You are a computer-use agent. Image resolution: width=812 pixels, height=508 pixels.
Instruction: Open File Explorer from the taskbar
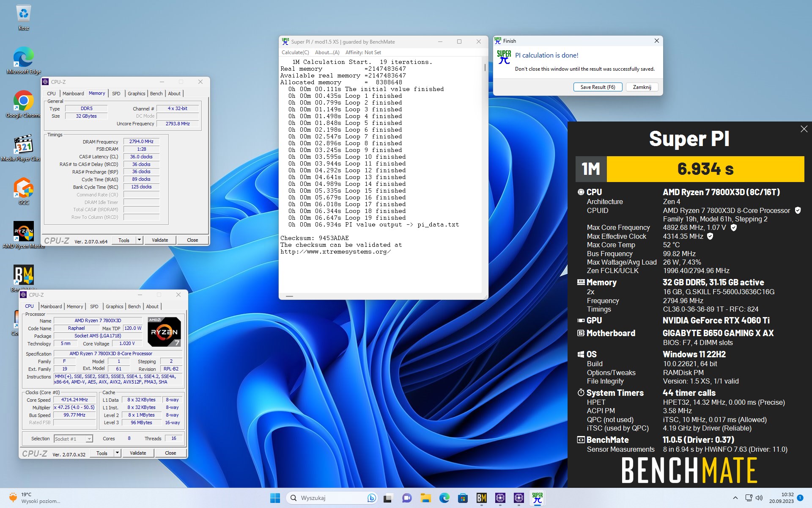(425, 498)
